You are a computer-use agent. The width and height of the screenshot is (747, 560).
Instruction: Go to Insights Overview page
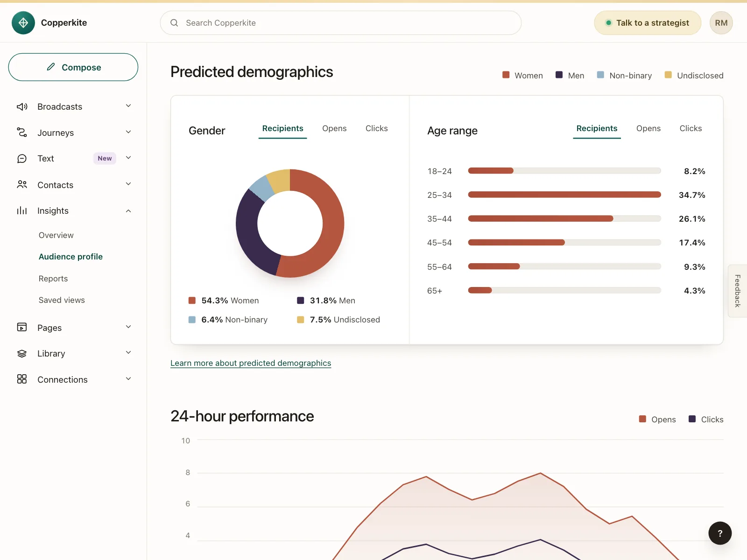56,235
